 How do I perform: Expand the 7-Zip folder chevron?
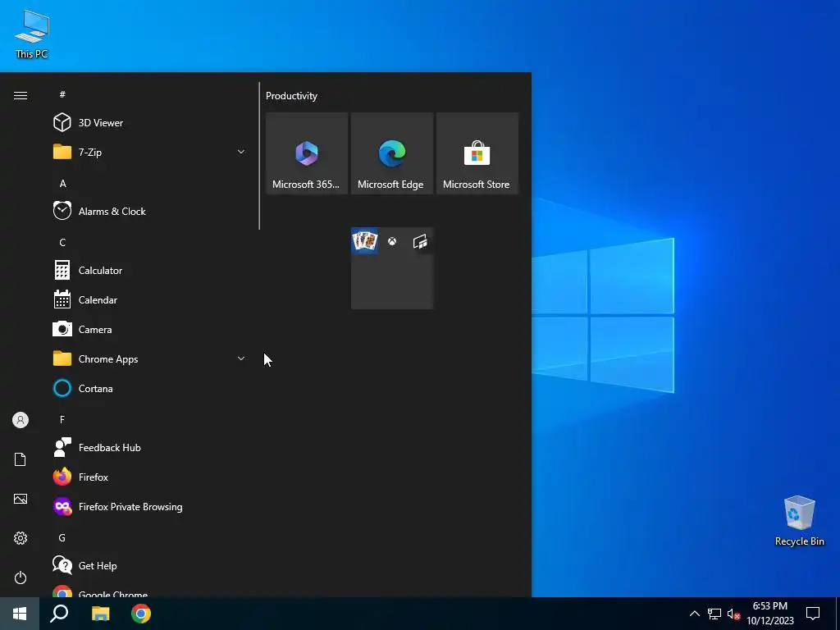click(x=241, y=152)
